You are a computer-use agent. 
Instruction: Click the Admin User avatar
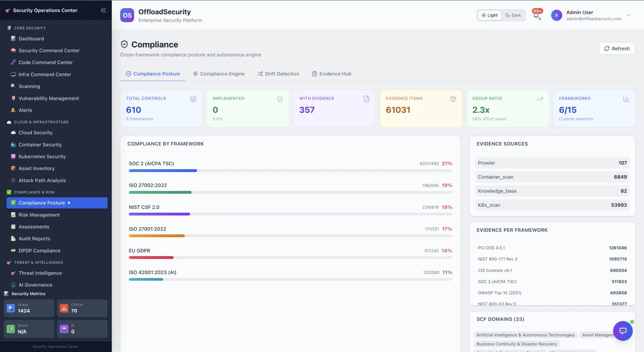point(557,15)
